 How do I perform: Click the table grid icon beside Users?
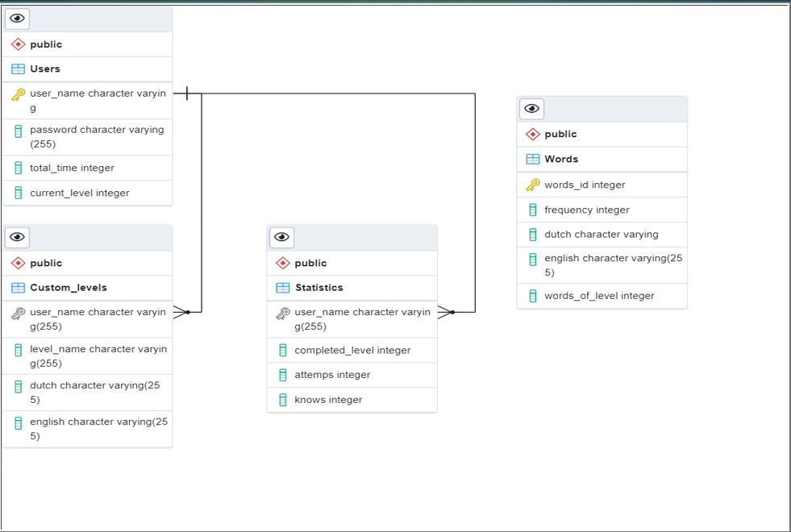19,69
